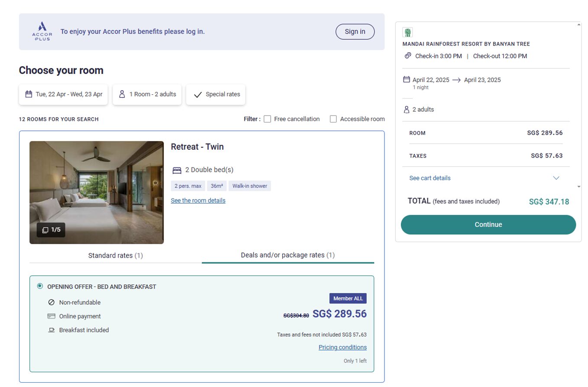Tick the Free cancellation filter checkbox

click(x=267, y=119)
